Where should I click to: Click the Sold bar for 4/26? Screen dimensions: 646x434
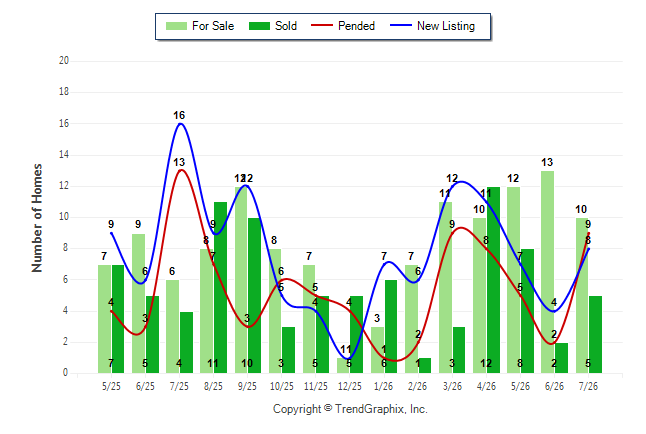coord(494,280)
